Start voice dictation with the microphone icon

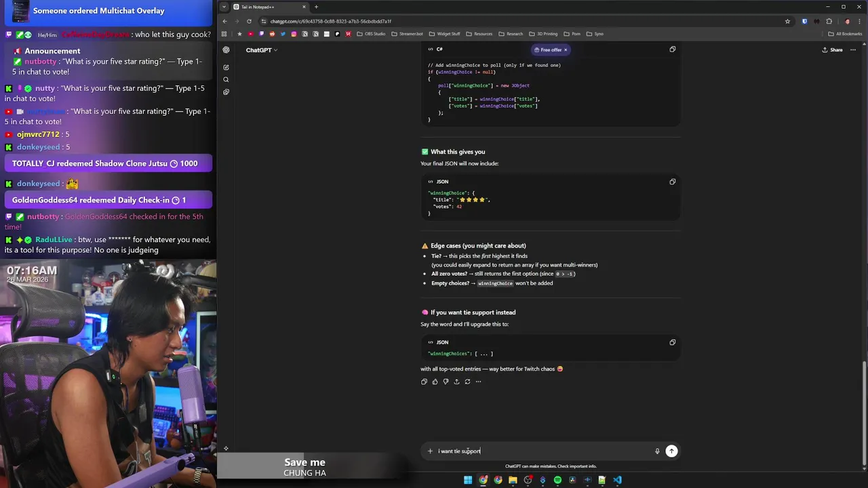point(657,451)
